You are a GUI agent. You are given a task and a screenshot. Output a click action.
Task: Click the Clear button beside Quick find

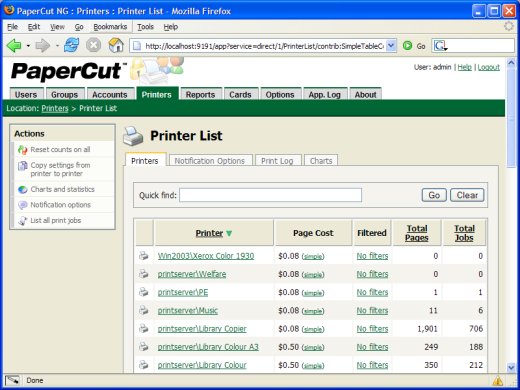[467, 195]
